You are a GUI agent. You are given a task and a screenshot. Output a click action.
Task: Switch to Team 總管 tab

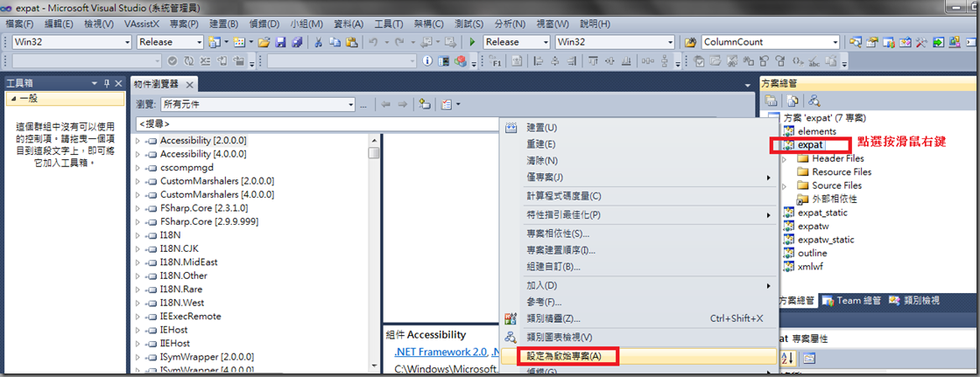[852, 300]
